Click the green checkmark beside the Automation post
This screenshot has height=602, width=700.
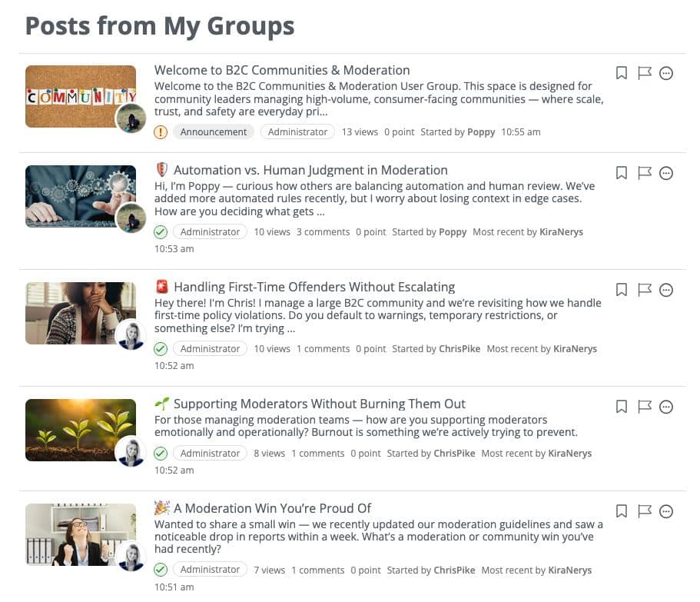[x=161, y=231]
